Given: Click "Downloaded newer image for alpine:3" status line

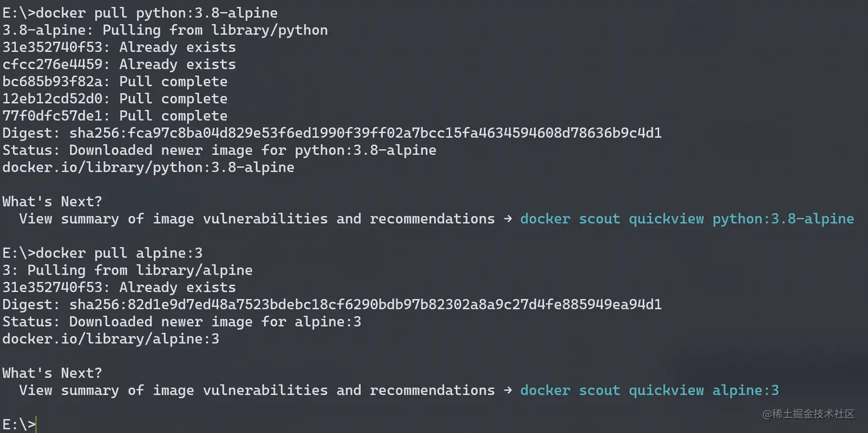Looking at the screenshot, I should (181, 322).
